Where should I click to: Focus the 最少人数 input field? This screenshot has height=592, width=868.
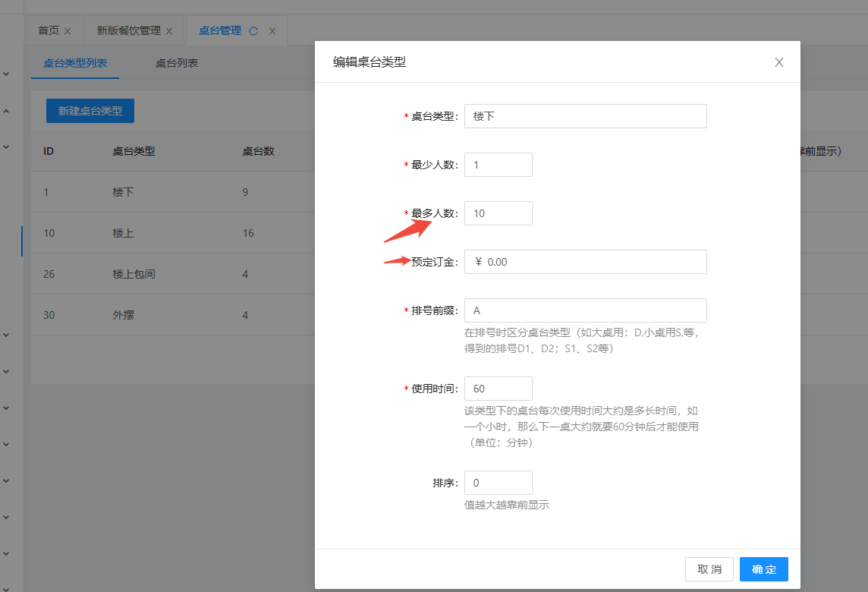click(x=498, y=165)
